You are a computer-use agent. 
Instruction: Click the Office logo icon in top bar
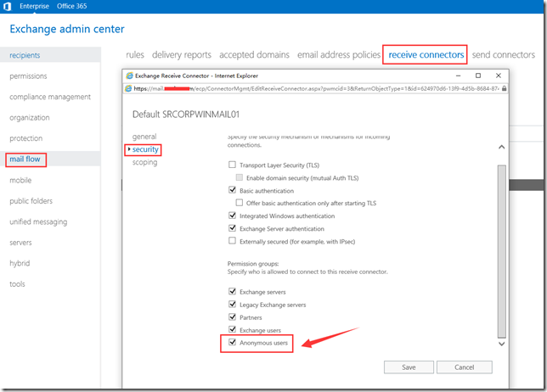coord(8,6)
